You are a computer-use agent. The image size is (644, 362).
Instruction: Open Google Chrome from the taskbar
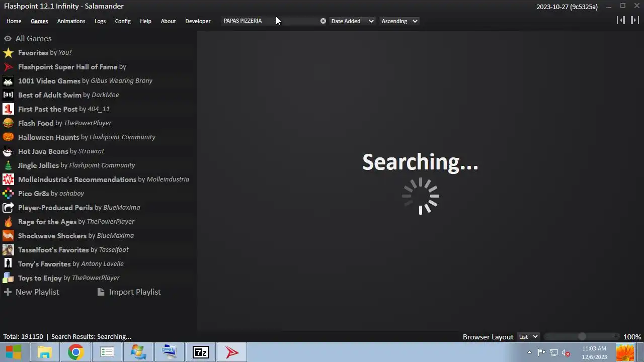pyautogui.click(x=75, y=352)
